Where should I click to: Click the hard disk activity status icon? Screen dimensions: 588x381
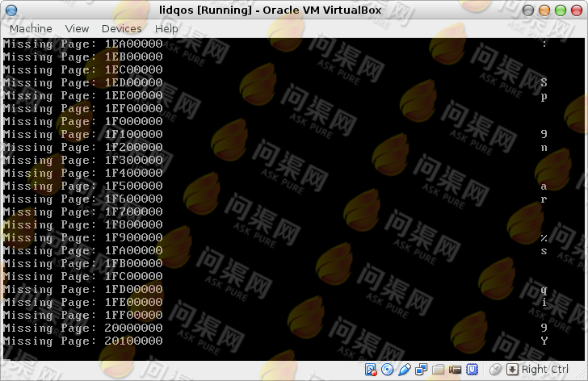coord(371,370)
